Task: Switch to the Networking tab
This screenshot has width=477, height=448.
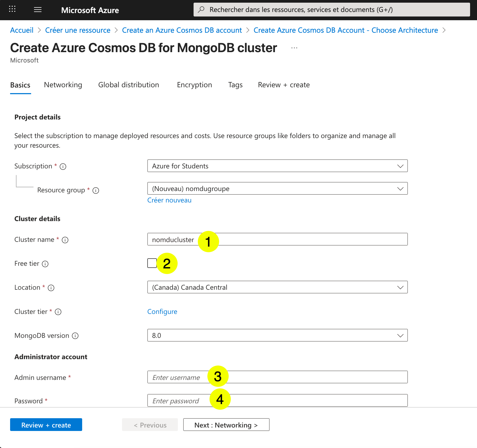Action: [x=63, y=85]
